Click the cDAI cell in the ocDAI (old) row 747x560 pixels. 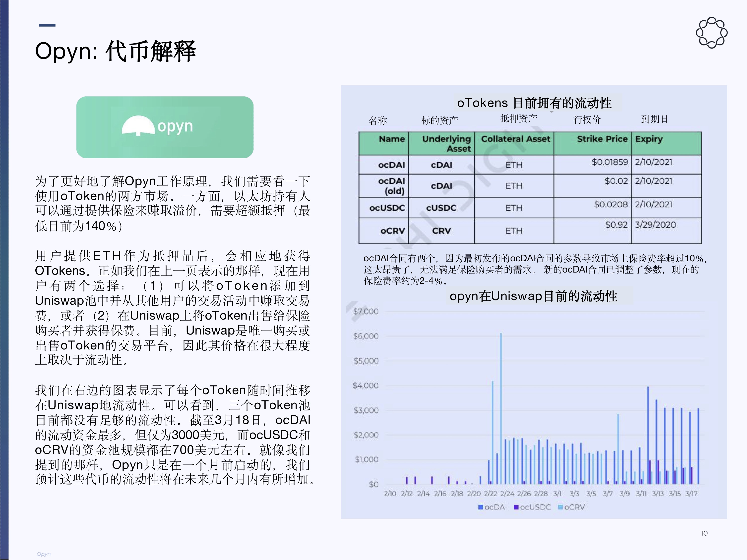pos(441,186)
